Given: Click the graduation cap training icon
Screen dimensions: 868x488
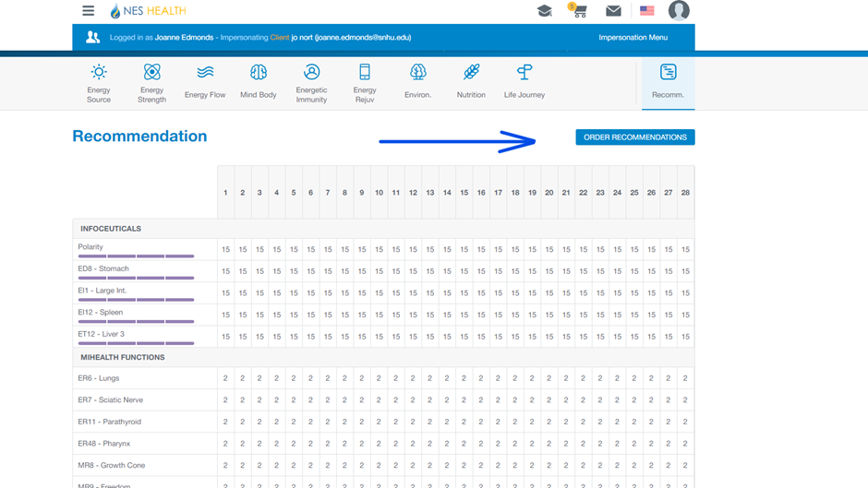Looking at the screenshot, I should point(544,11).
